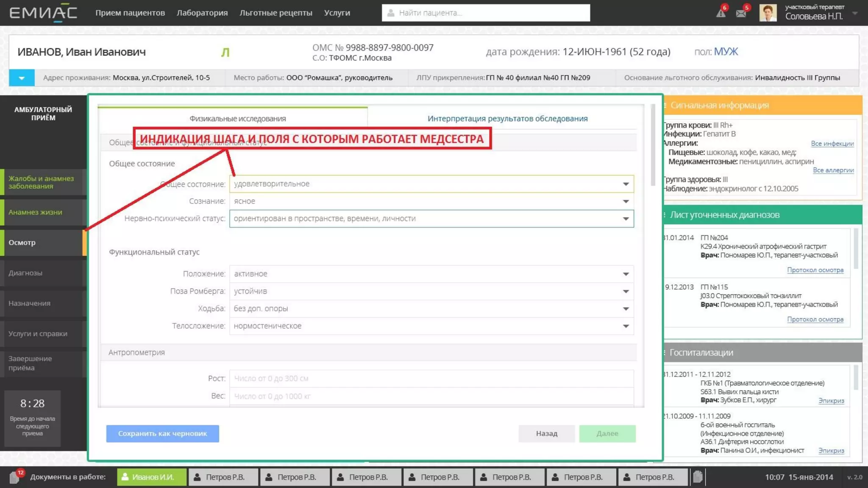The width and height of the screenshot is (868, 488).
Task: Open user account menu chevron
Action: 855,13
